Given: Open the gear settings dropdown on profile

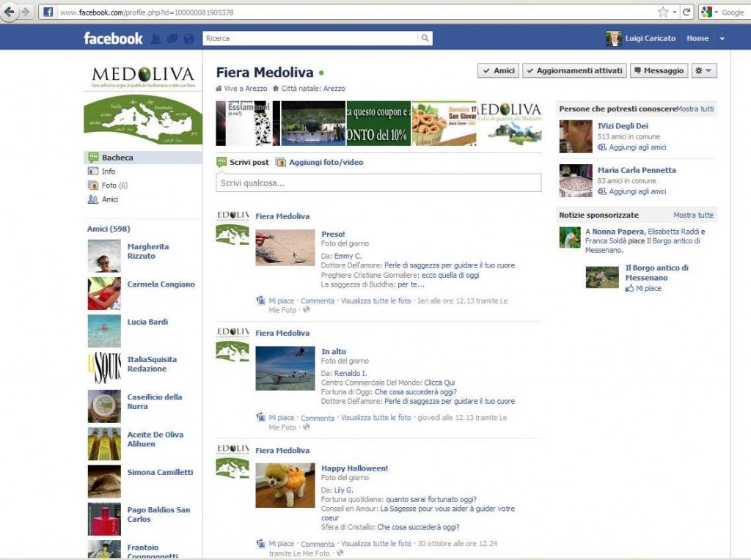Looking at the screenshot, I should 704,71.
